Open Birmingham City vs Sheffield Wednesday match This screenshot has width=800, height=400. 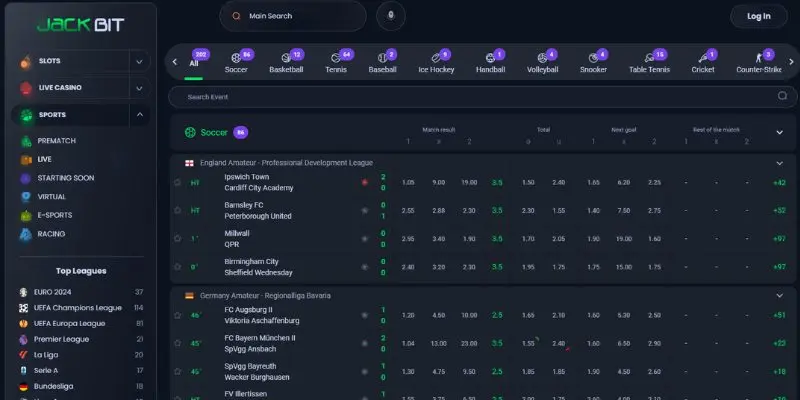coord(258,267)
